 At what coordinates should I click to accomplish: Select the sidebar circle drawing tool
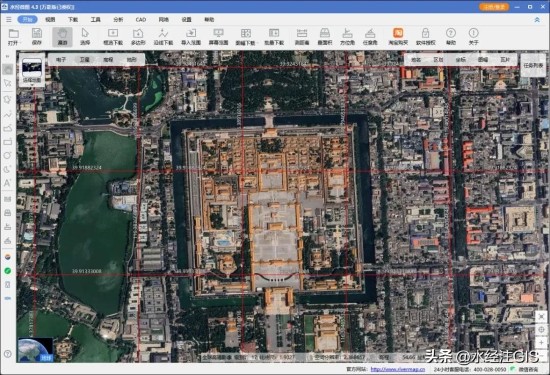(7, 155)
